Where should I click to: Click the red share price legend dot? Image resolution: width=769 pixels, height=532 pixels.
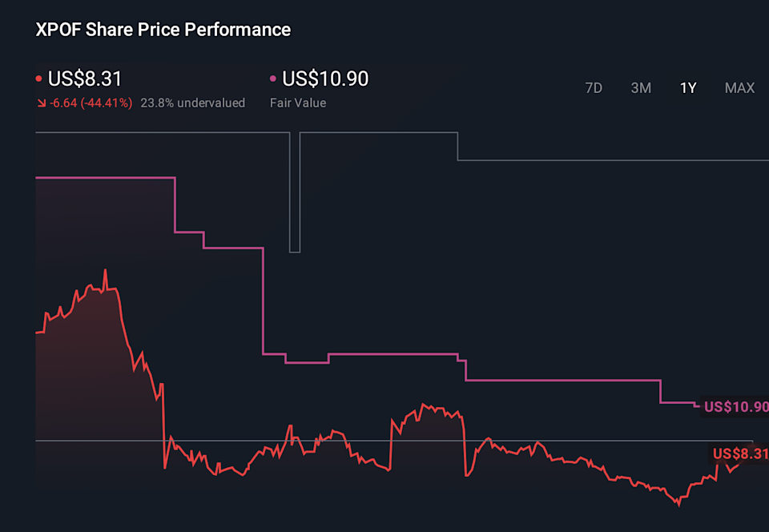[38, 79]
